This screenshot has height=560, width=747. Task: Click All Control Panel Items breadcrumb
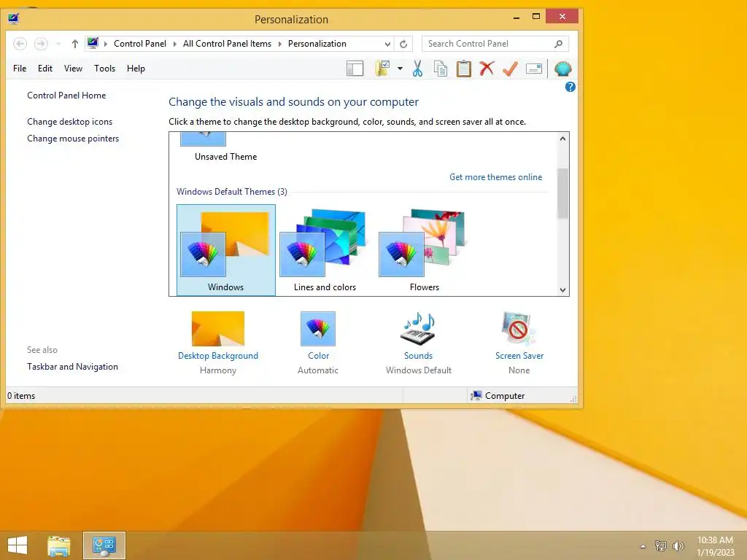click(228, 44)
